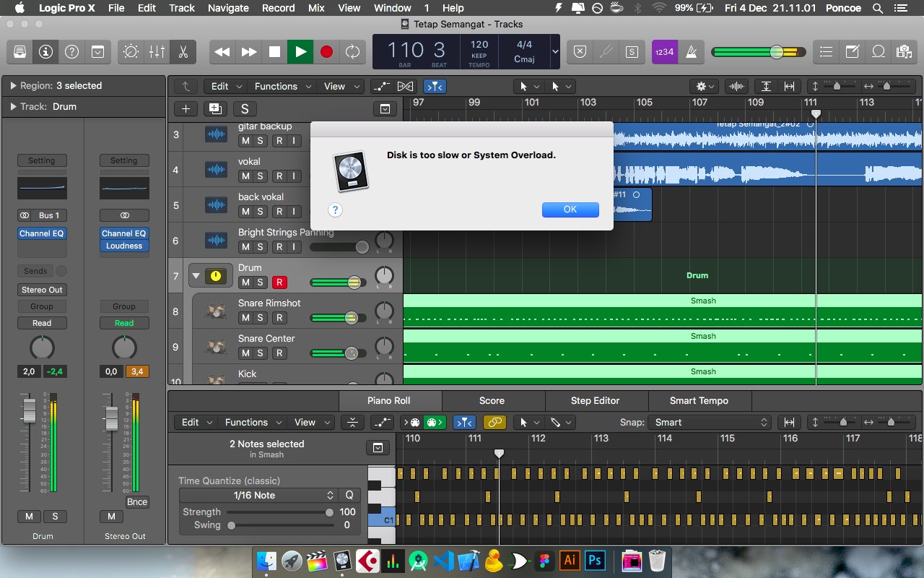Open the Tracks area Functions menu

(282, 86)
